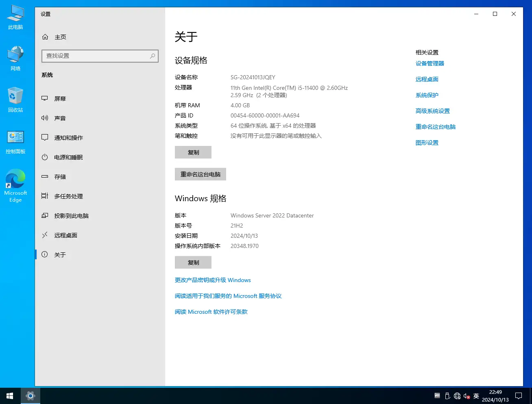Select the 回收站 recycle bin icon

15,100
